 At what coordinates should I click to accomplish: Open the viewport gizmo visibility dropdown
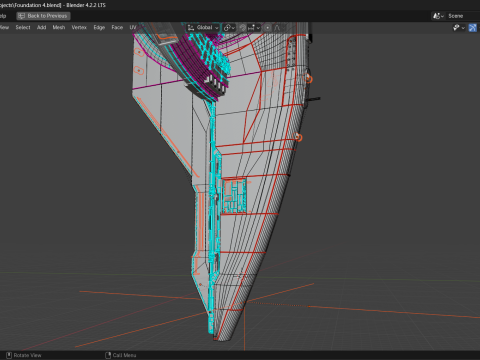(459, 28)
